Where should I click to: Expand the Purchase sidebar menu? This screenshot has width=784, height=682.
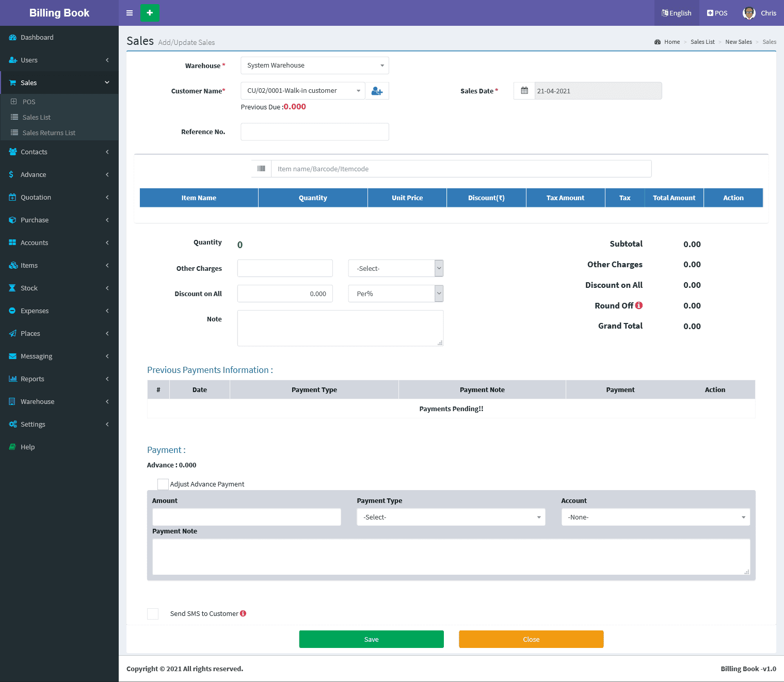35,220
